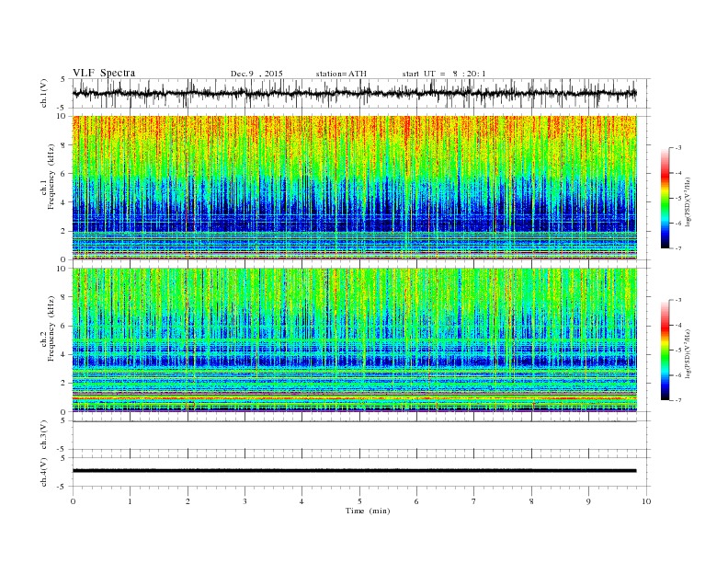Click the "ch.1(V)" axis label

pos(44,93)
